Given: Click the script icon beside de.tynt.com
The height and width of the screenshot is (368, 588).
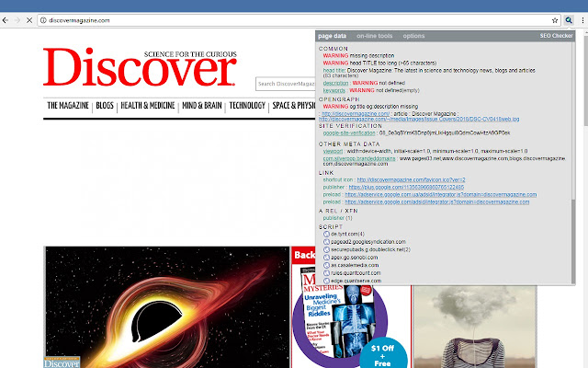Looking at the screenshot, I should point(326,234).
